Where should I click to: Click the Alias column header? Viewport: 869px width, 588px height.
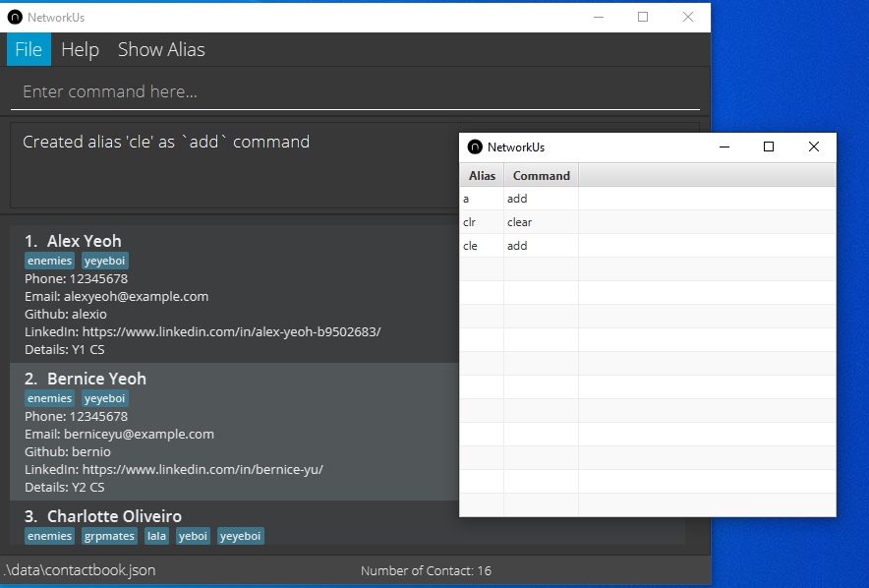[482, 176]
